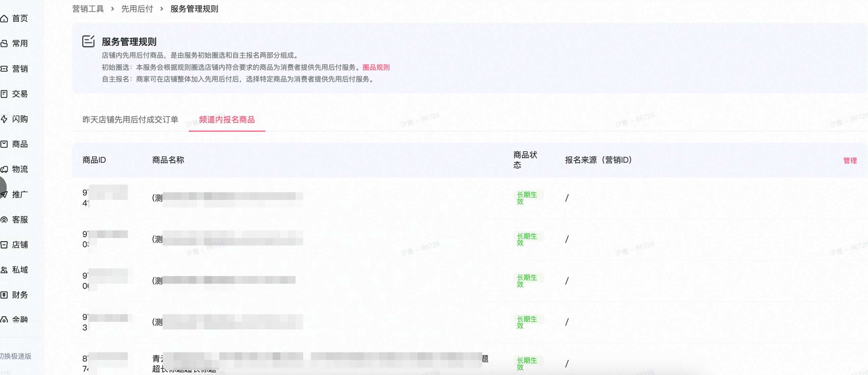Open the 店铺 menu item
Image resolution: width=868 pixels, height=375 pixels.
click(x=20, y=245)
